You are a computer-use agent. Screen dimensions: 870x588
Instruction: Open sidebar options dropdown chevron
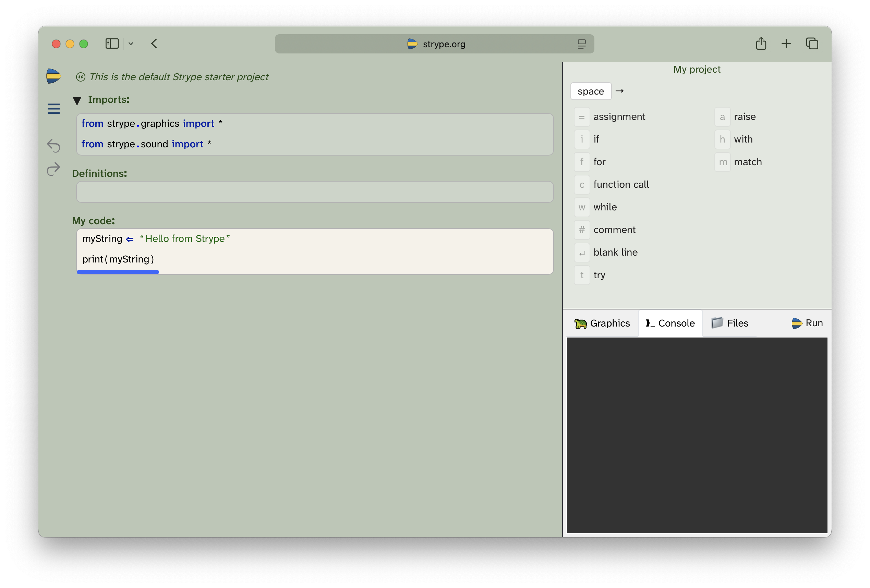pyautogui.click(x=131, y=44)
